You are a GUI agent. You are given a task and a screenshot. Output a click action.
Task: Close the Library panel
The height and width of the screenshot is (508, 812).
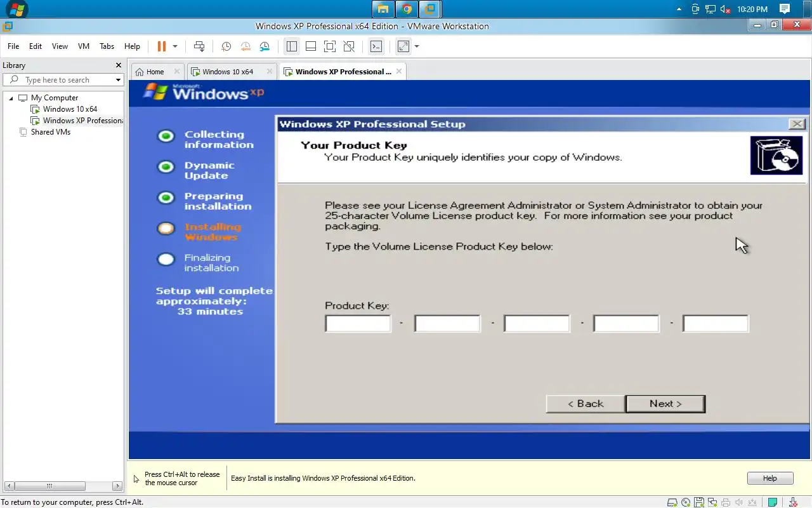(x=118, y=65)
